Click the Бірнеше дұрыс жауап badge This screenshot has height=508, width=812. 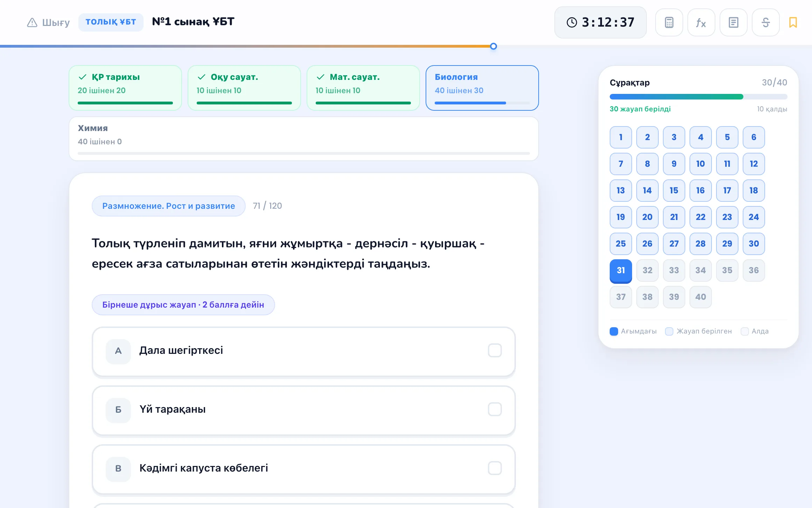pos(183,305)
